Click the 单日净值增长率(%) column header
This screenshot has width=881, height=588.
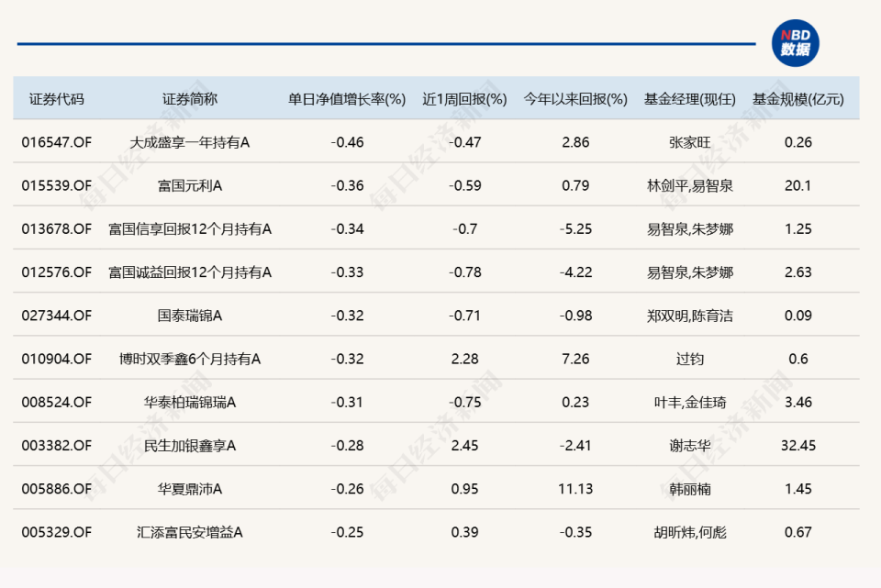[347, 99]
